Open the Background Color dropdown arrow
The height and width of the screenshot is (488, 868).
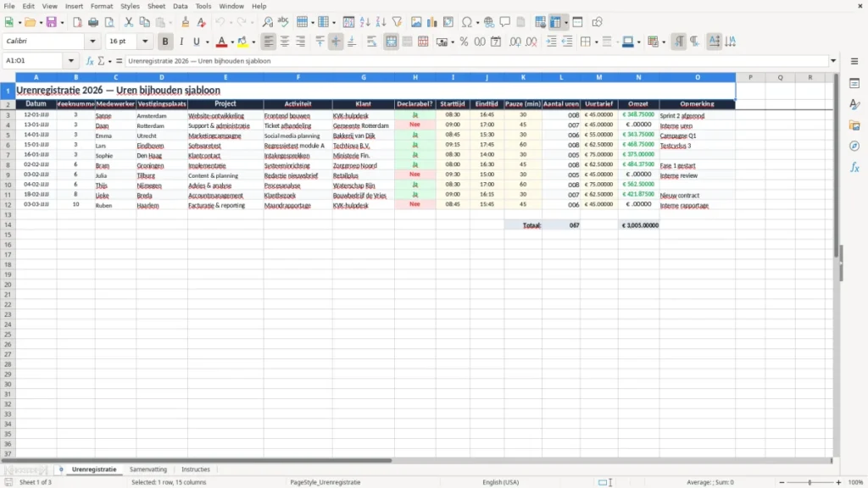click(253, 42)
